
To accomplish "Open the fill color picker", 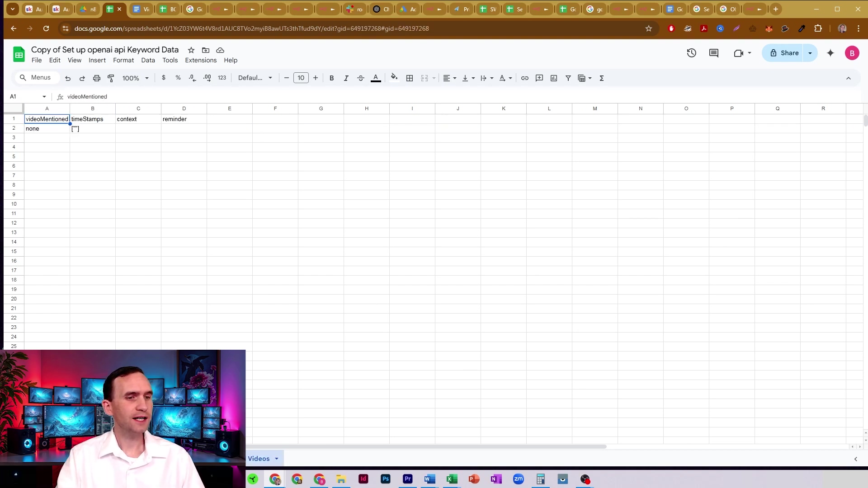I will [x=394, y=78].
